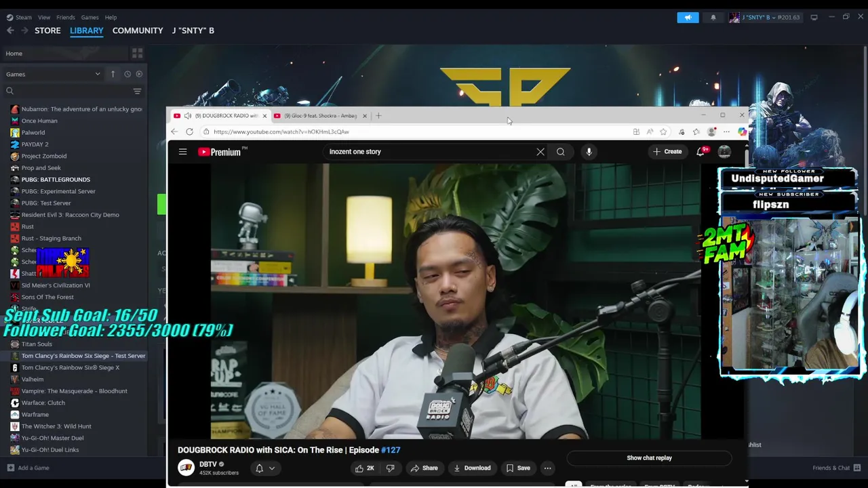Open Steam library advanced filter options
The width and height of the screenshot is (868, 488).
(137, 91)
